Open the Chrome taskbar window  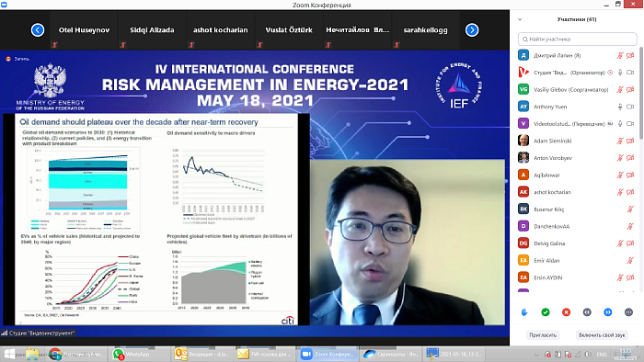[x=75, y=354]
